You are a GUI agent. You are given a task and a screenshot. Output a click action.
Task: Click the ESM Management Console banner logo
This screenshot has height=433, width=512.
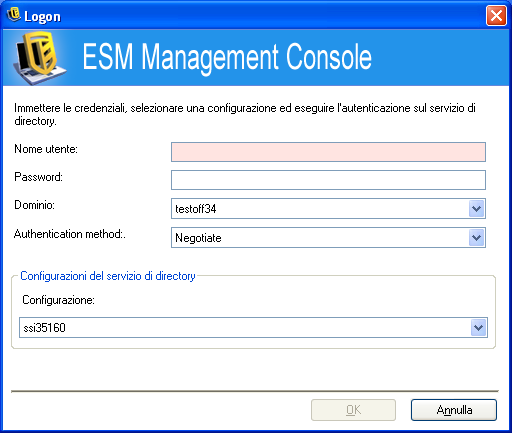tap(39, 58)
